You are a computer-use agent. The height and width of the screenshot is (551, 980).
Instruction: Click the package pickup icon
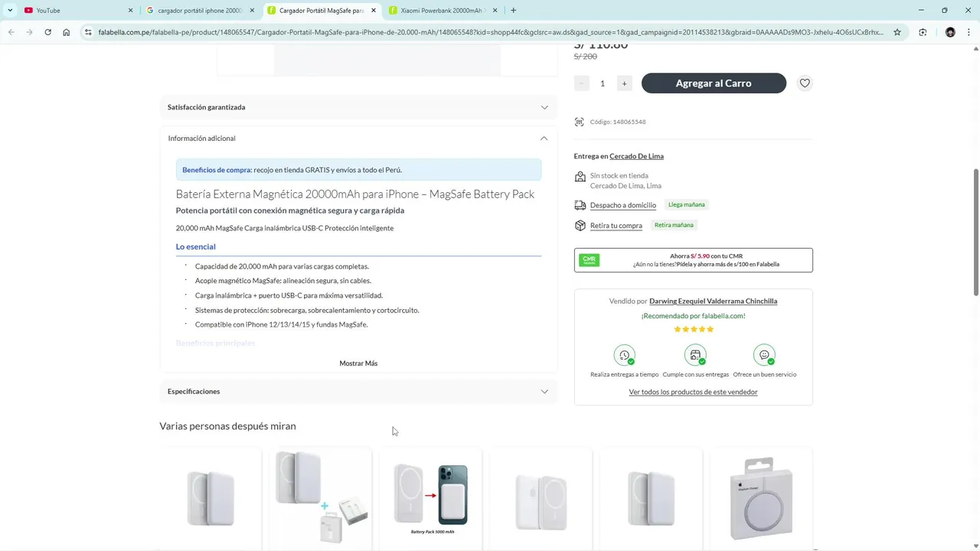click(580, 226)
